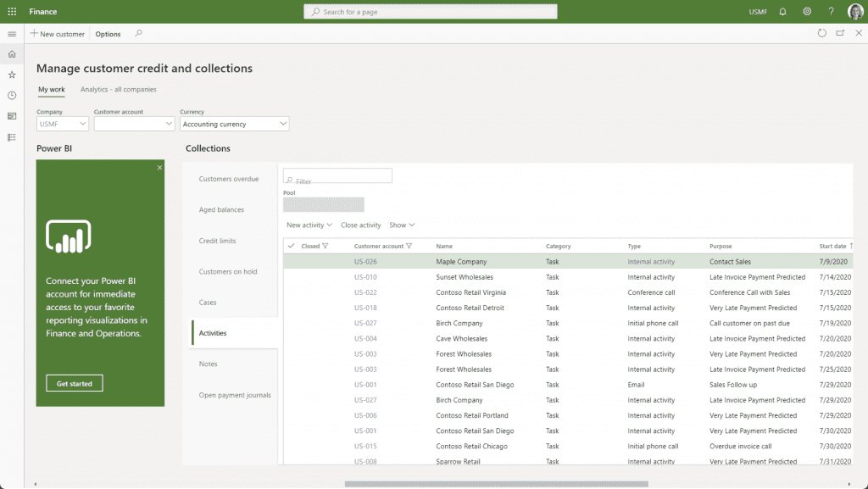Click "Maple Company" name cell
Image resolution: width=868 pixels, height=489 pixels.
coord(461,262)
